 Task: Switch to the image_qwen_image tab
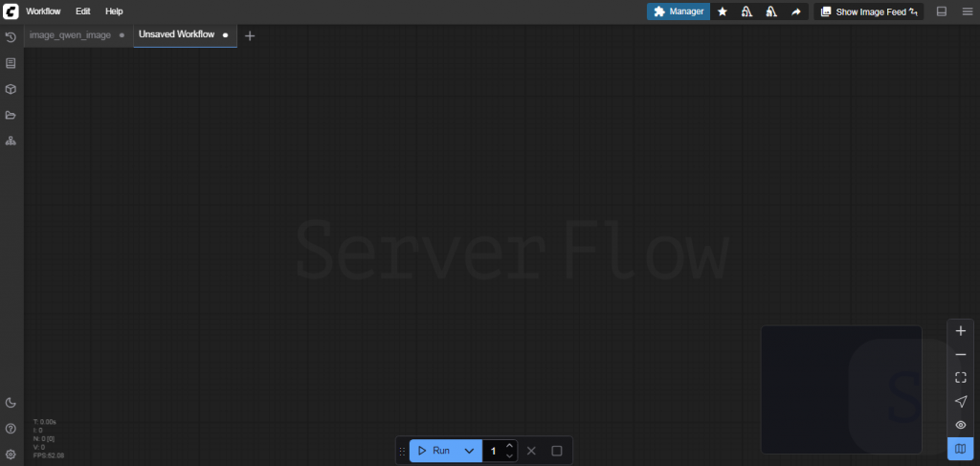click(x=70, y=35)
